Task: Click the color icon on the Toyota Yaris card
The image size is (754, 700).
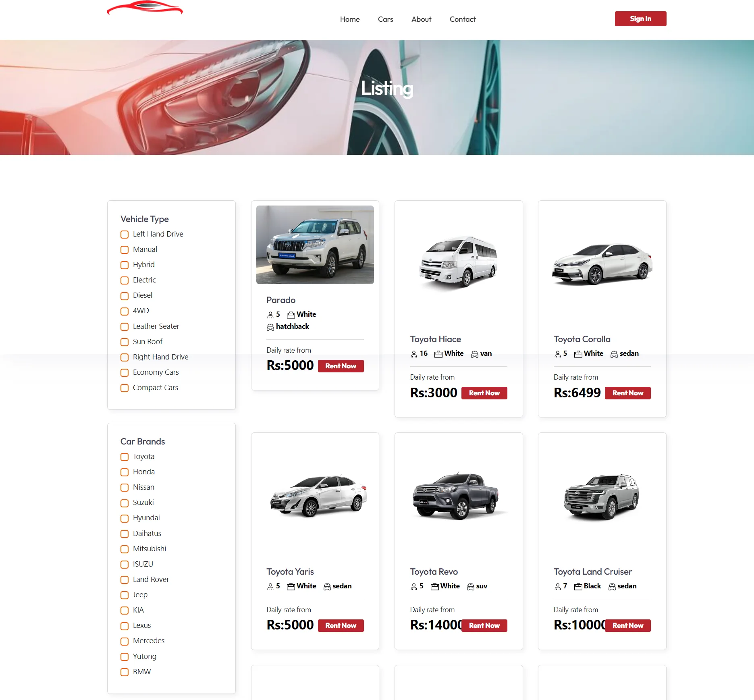Action: 291,587
